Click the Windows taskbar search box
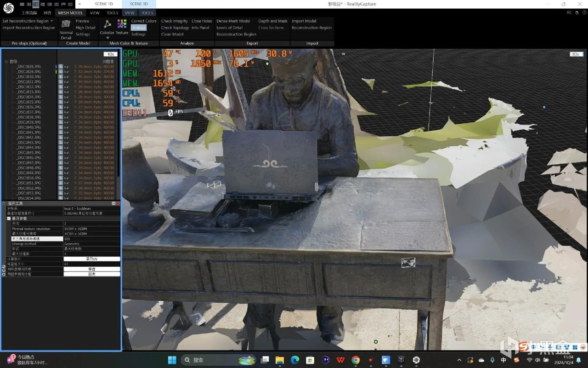Viewport: 588px width, 368px height. 218,360
